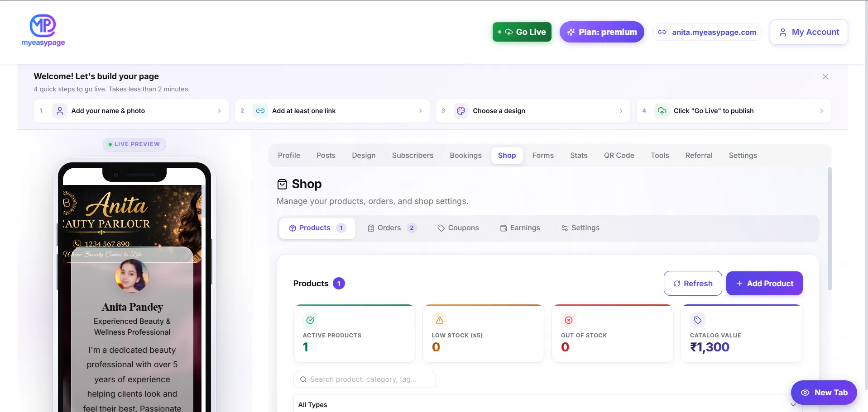The height and width of the screenshot is (412, 868).
Task: Click the New Tab floating button
Action: [x=824, y=393]
